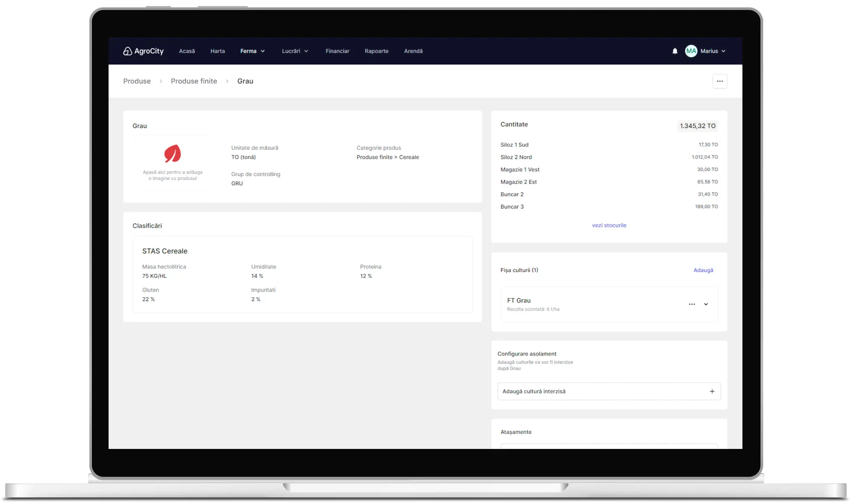Image resolution: width=851 pixels, height=504 pixels.
Task: Click Adaugă in Fișa culturii
Action: coord(703,270)
